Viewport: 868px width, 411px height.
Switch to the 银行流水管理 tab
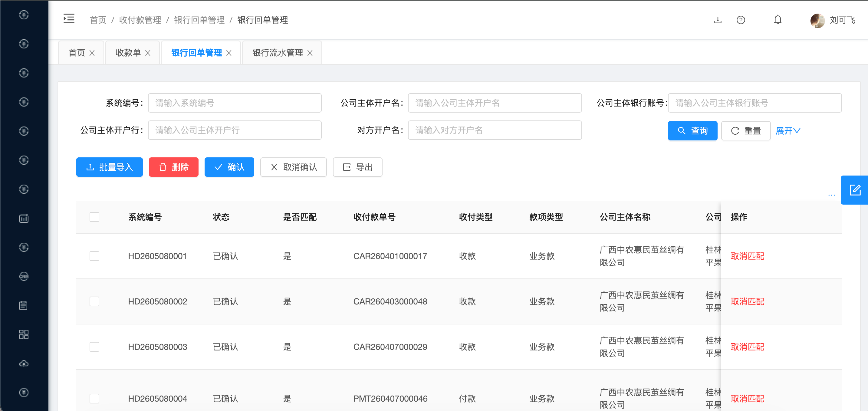coord(278,53)
